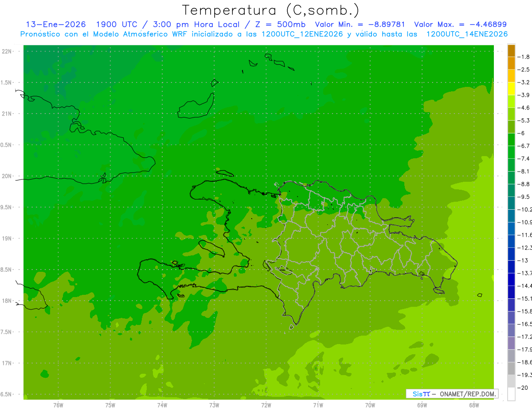Screen dimensions: 532x411
Task: Click the valid-until time '1200UTC_14ENE2026'
Action: [x=467, y=34]
